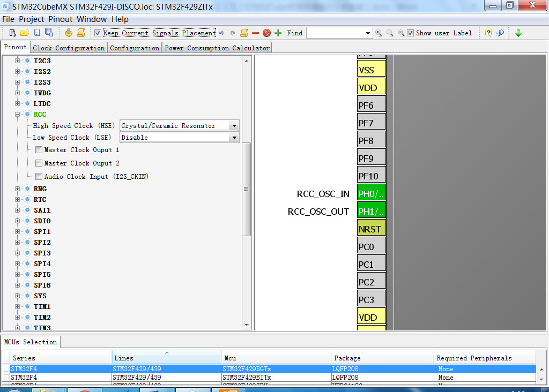Expand the SYS tree node

tap(17, 296)
